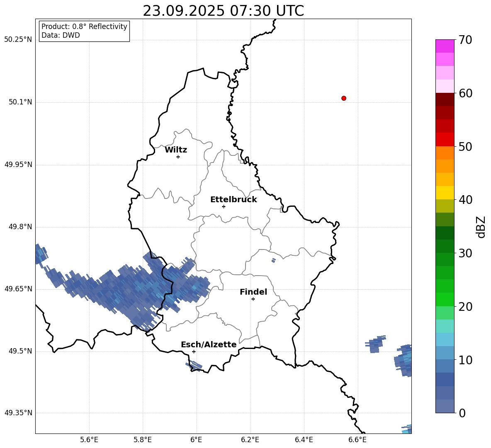Click the Esch/Alzette city label
Screen dimensions: 491x448
click(209, 344)
